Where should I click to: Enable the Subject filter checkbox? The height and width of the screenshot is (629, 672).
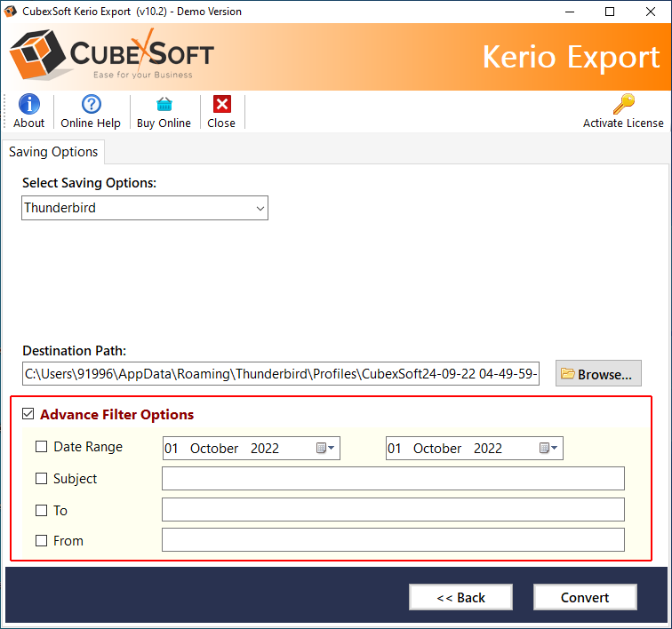tap(41, 478)
